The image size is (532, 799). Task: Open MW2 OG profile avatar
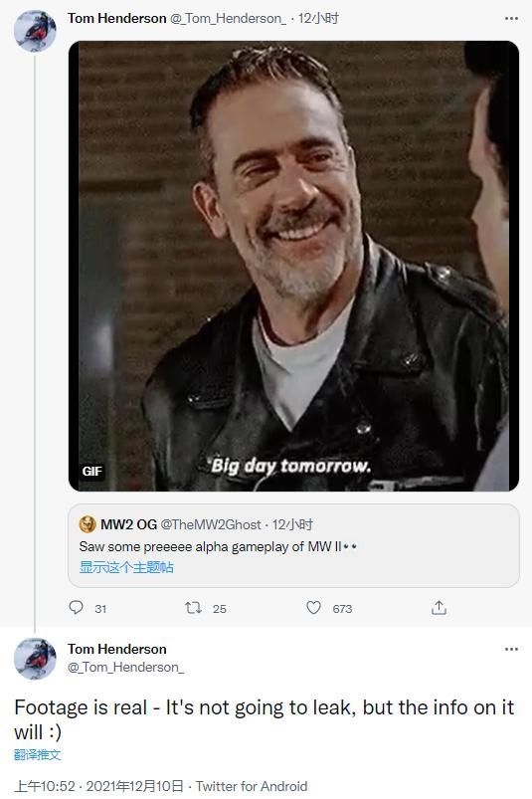(x=88, y=523)
